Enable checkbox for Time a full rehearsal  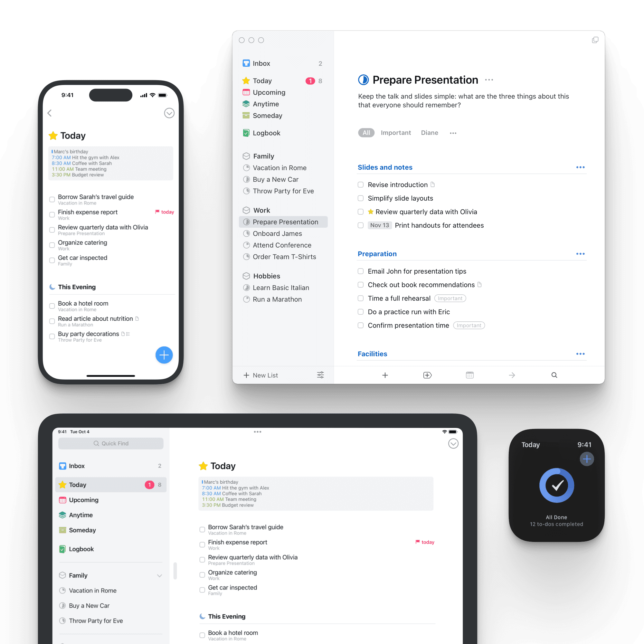(x=360, y=298)
